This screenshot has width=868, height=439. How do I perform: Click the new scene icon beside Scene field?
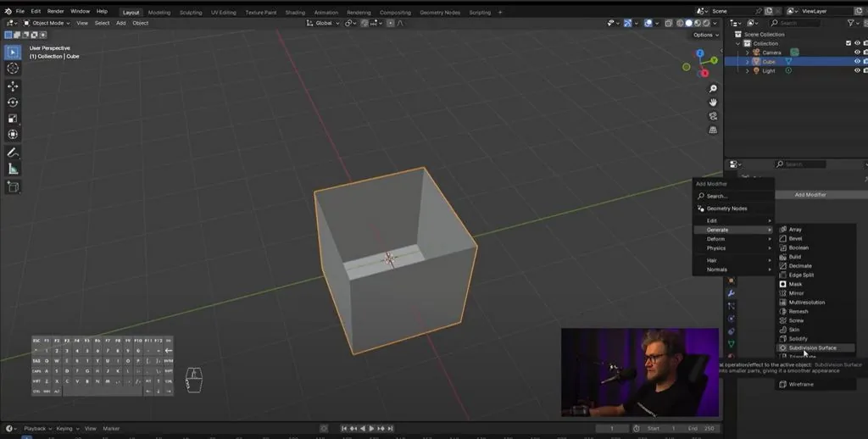click(x=769, y=11)
